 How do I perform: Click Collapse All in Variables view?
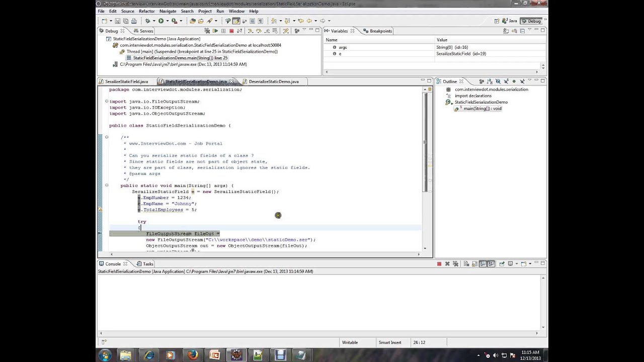coord(522,31)
